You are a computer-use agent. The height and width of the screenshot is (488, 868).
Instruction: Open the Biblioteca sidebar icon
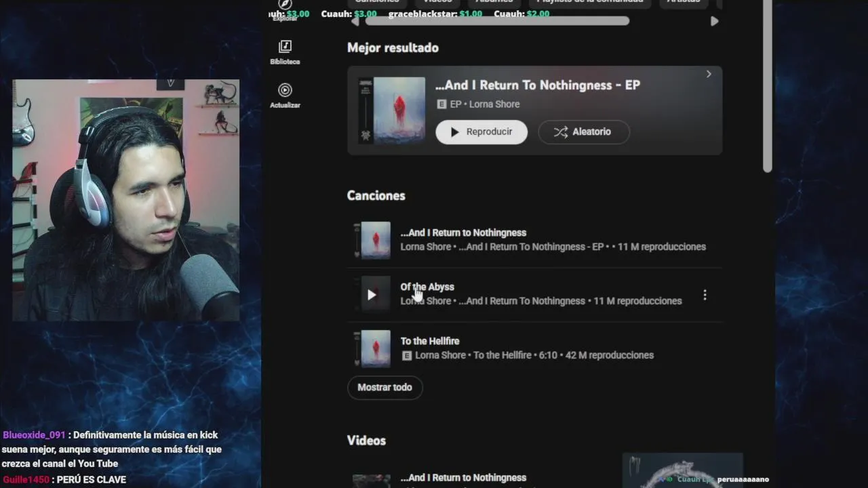click(285, 46)
